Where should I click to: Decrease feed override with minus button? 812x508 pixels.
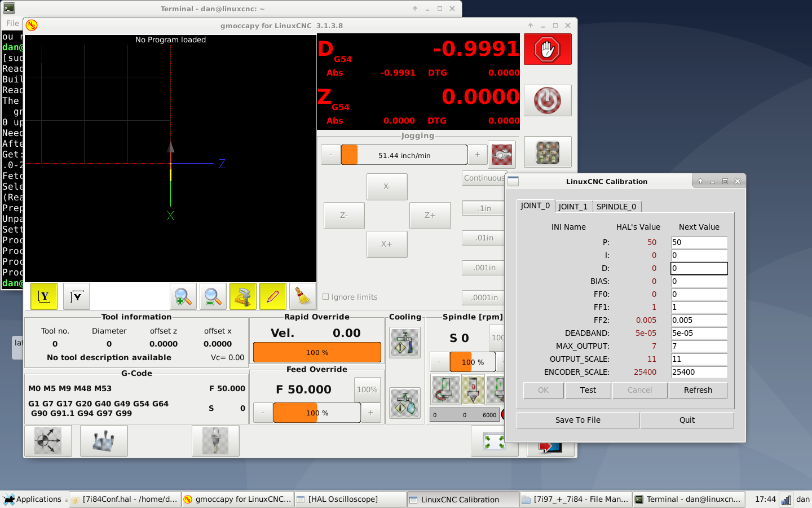coord(263,413)
